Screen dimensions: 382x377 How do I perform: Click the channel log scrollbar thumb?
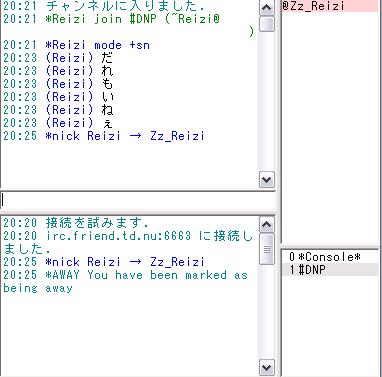[267, 24]
